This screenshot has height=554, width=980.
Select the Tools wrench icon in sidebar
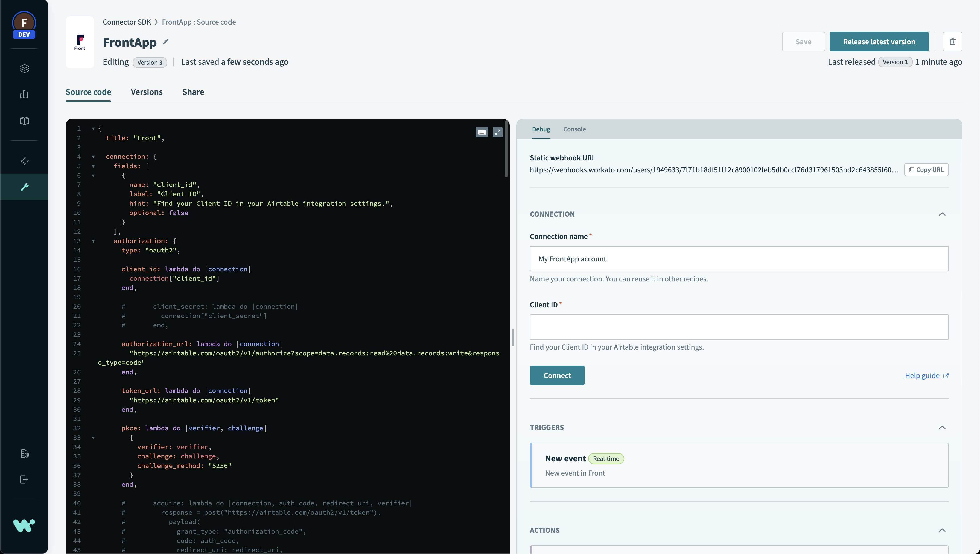(x=24, y=186)
